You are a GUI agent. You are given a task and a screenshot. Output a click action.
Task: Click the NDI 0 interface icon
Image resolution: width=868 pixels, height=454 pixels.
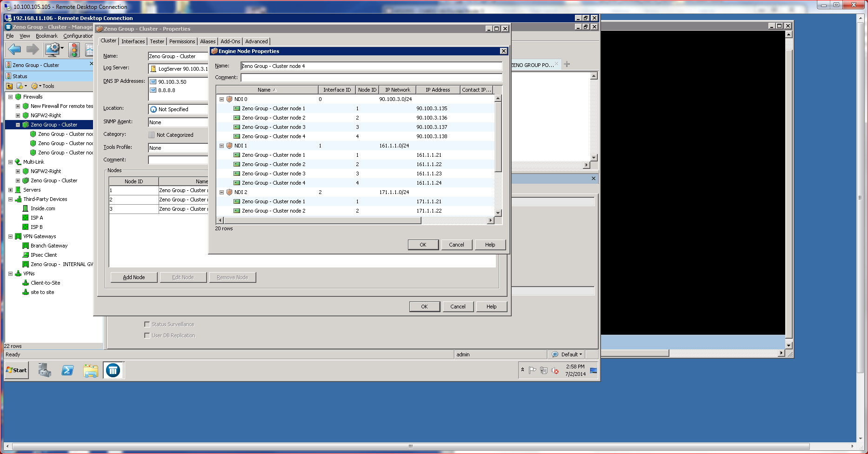229,99
